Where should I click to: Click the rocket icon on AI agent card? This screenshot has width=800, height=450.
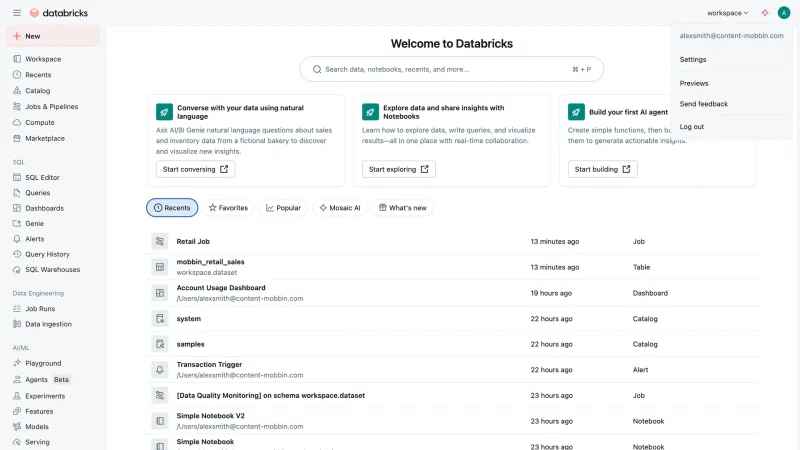[x=576, y=112]
